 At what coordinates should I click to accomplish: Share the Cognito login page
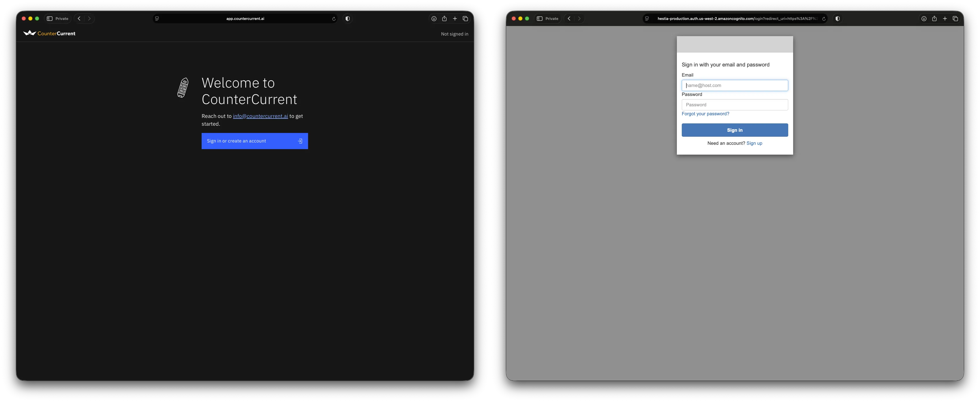(934, 18)
